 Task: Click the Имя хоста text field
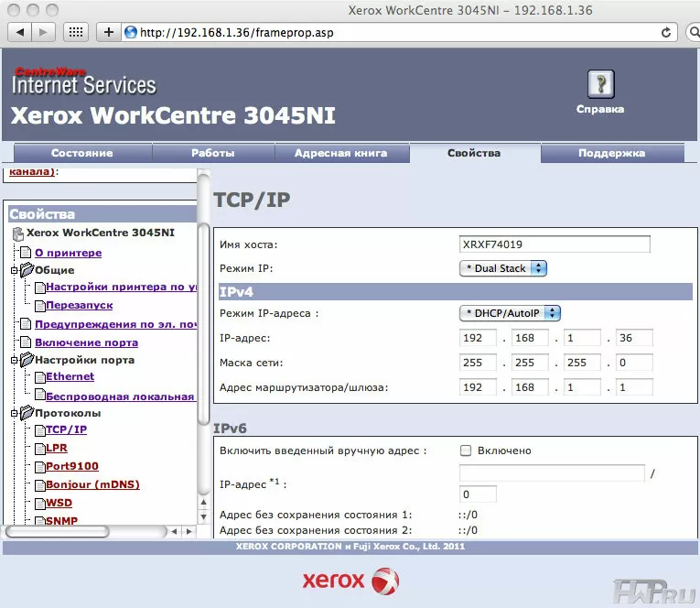(555, 244)
